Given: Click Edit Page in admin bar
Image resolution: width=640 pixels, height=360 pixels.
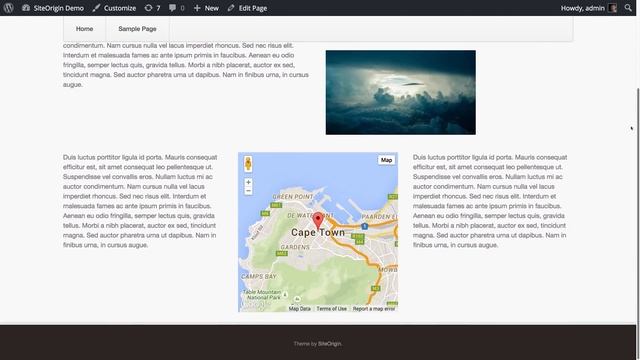Looking at the screenshot, I should [x=247, y=8].
